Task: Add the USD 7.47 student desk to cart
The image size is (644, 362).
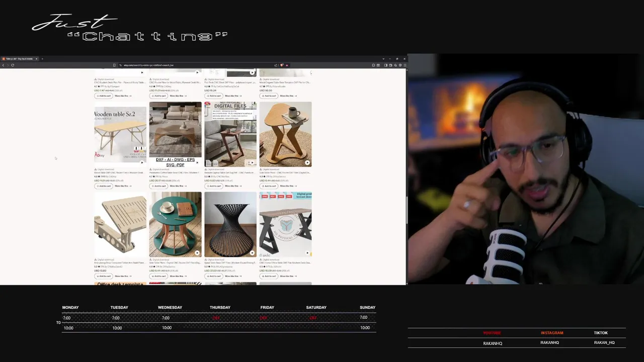Action: click(103, 96)
